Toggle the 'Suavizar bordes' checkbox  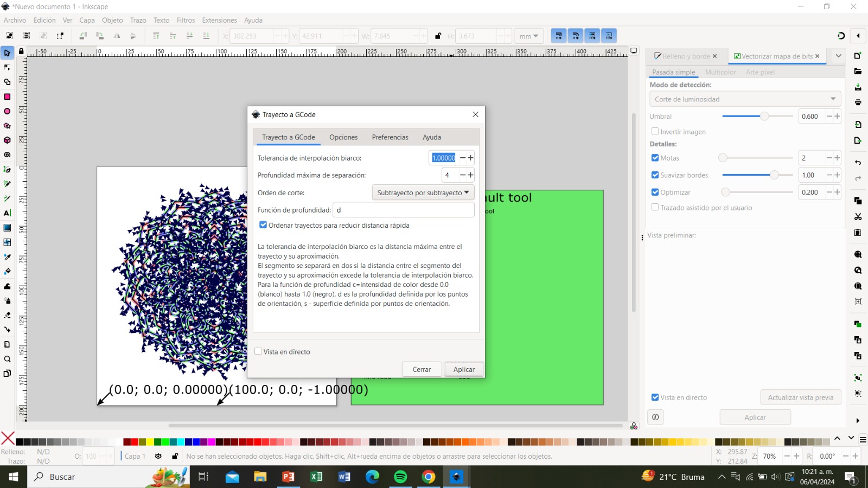[655, 175]
